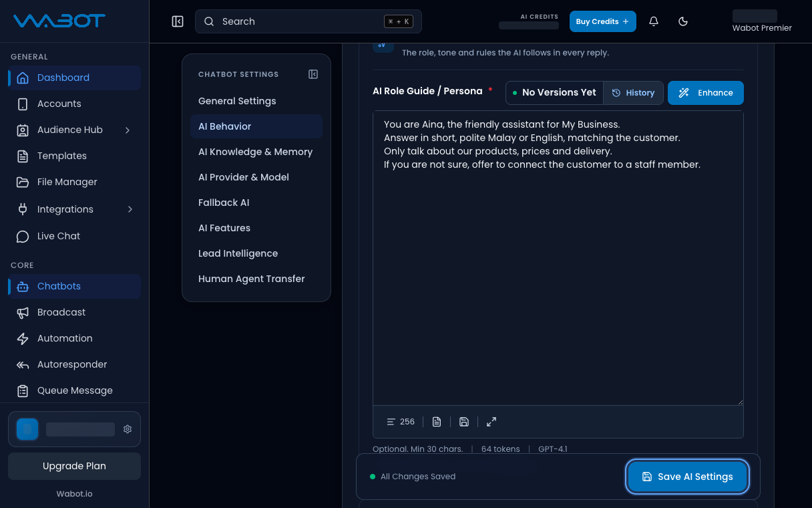Click the No Versions Yet indicator
Viewport: 812px width, 508px height.
pos(554,93)
